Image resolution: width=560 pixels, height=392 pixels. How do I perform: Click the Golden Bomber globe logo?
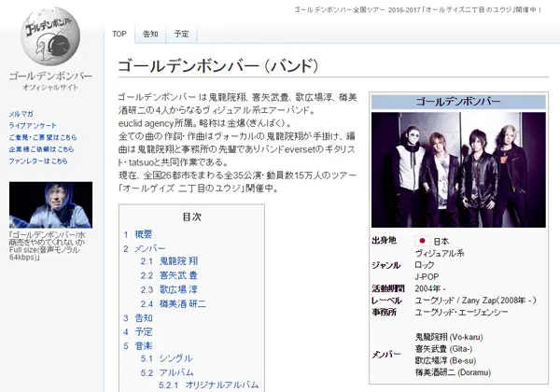[50, 36]
